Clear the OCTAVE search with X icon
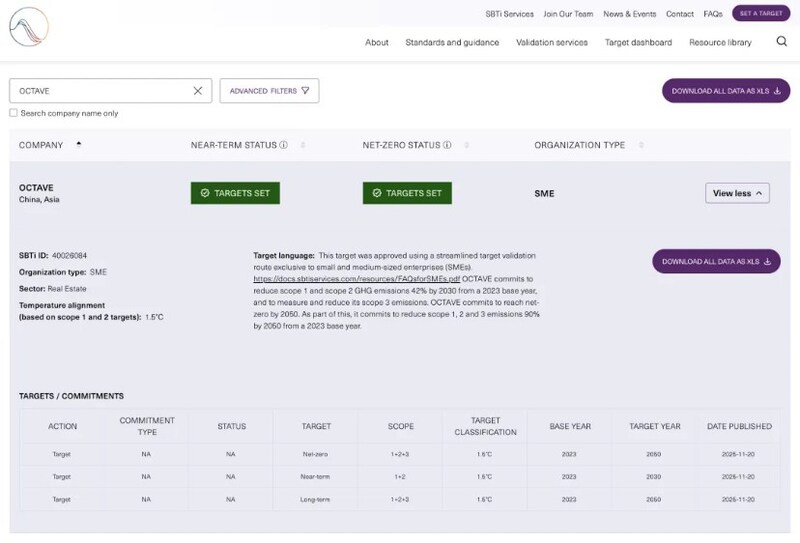The image size is (800, 543). (x=198, y=91)
